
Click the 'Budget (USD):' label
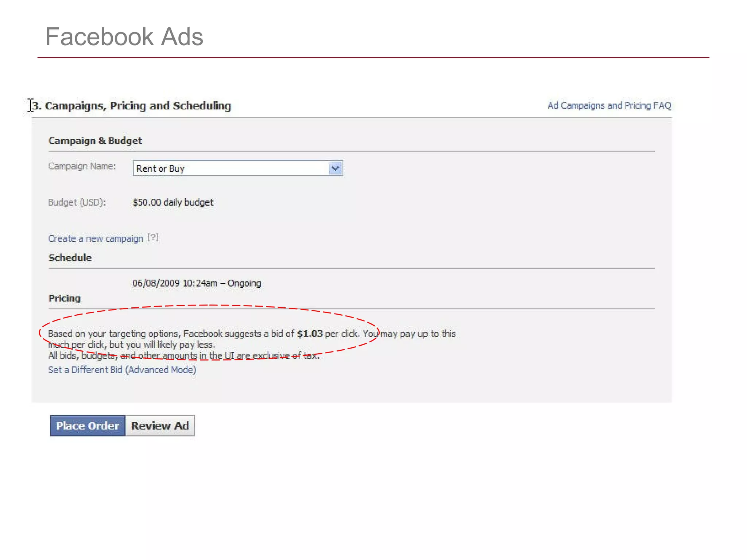pyautogui.click(x=77, y=202)
